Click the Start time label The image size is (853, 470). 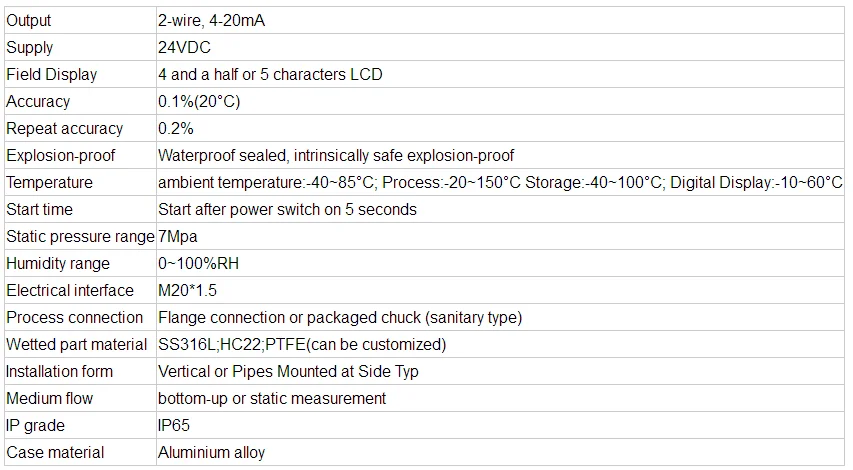point(39,209)
